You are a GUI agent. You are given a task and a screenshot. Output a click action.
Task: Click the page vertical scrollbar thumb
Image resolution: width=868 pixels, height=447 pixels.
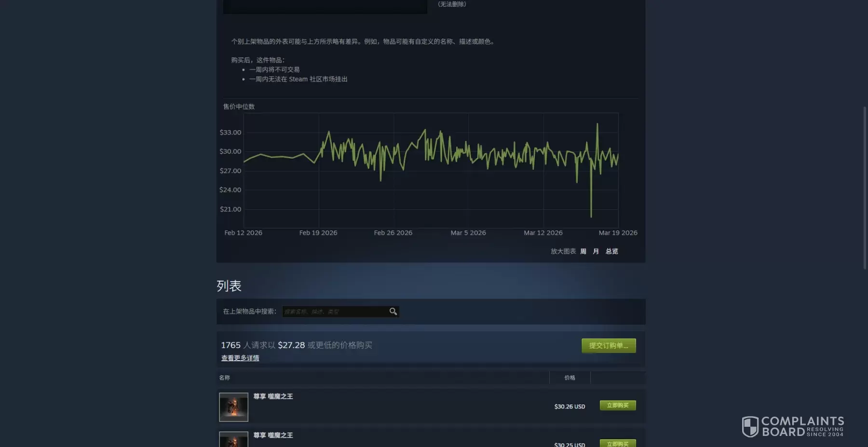pos(865,188)
